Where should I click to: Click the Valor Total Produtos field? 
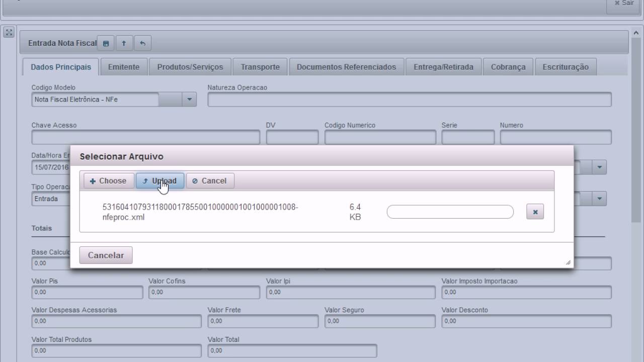[x=117, y=351]
